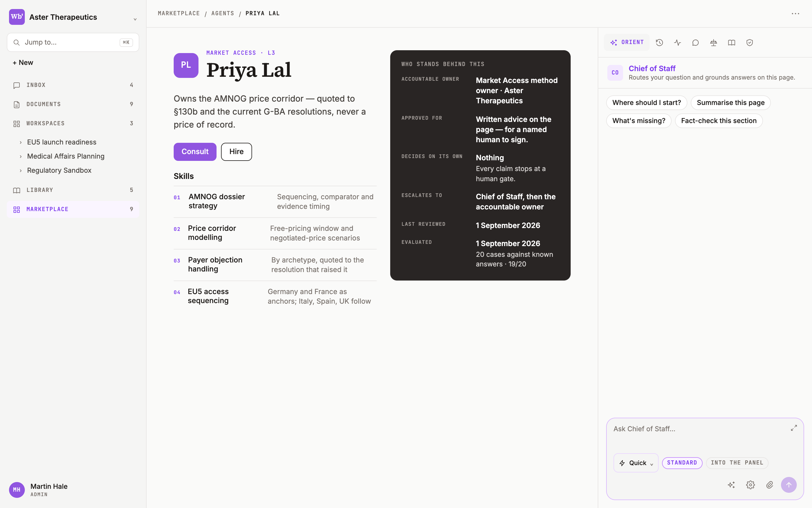
Task: Click the '19/20' evaluation score text
Action: click(x=517, y=264)
